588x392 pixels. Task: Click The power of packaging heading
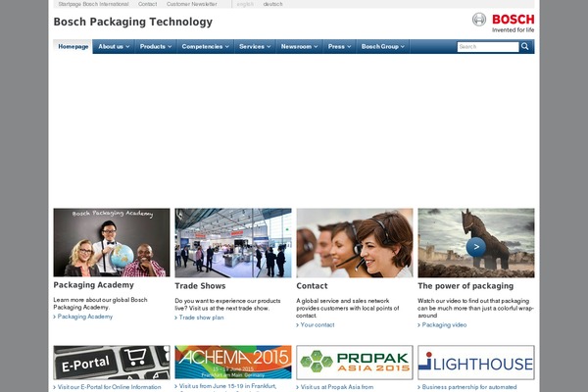[x=465, y=286]
